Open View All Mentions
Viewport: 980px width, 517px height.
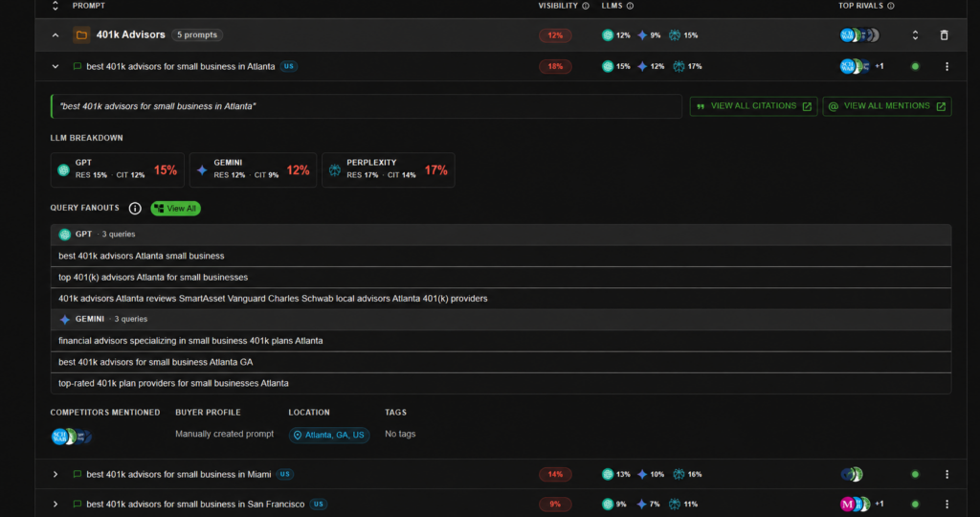887,106
